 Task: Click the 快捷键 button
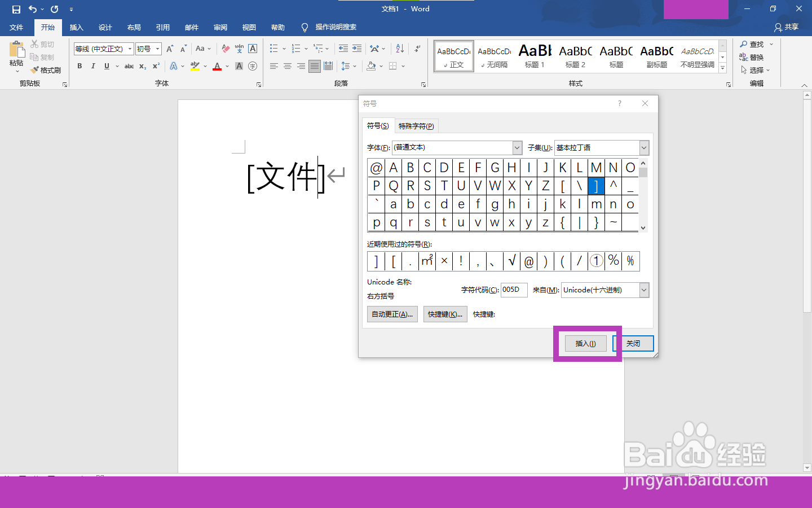(x=445, y=314)
